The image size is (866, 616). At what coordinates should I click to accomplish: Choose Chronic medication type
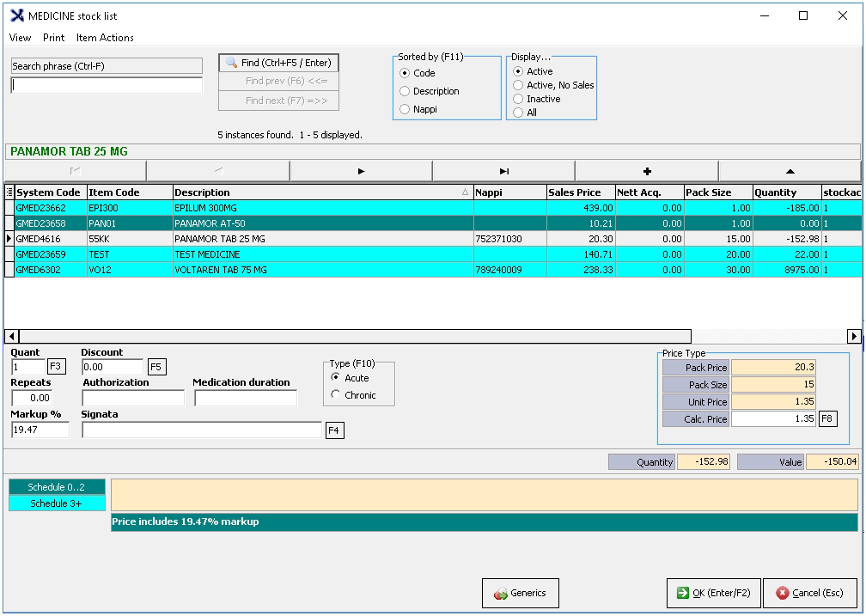click(x=336, y=395)
